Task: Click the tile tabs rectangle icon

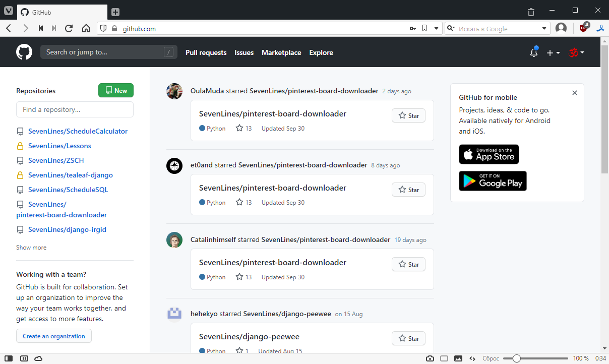Action: coord(444,358)
